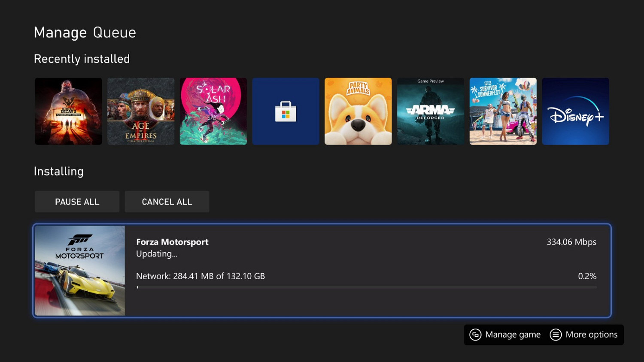Select Age of Empires Definitive Edition

coord(140,111)
